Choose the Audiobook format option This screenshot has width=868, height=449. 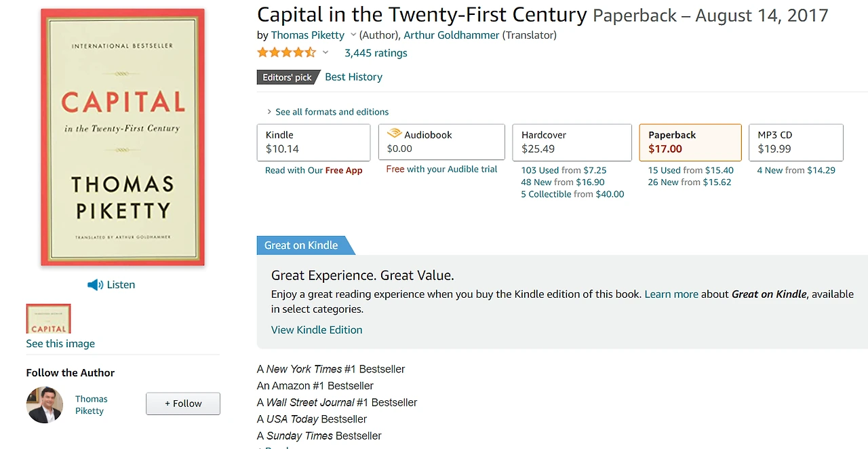[x=441, y=142]
